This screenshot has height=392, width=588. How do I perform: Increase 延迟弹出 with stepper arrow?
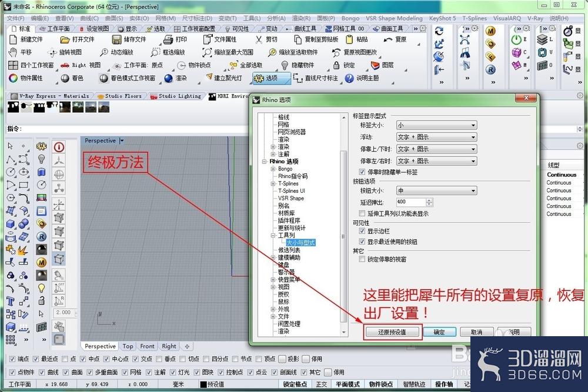[x=429, y=200]
